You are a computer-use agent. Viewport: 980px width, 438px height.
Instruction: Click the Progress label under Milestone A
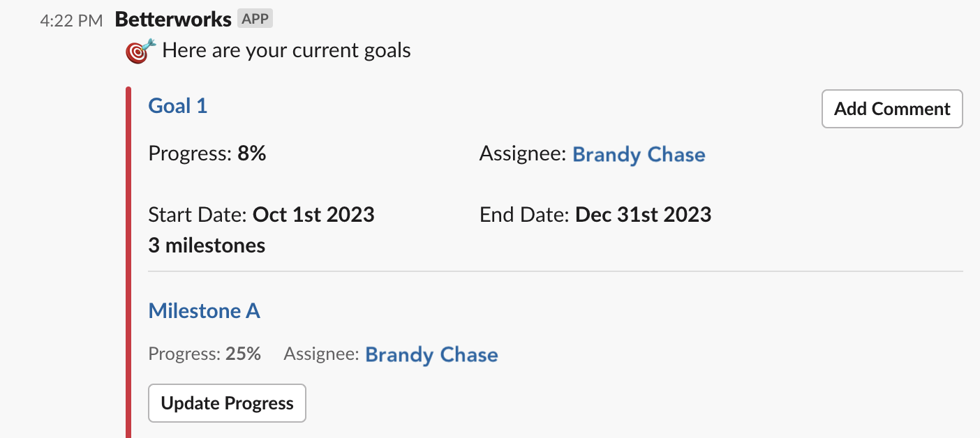(184, 354)
